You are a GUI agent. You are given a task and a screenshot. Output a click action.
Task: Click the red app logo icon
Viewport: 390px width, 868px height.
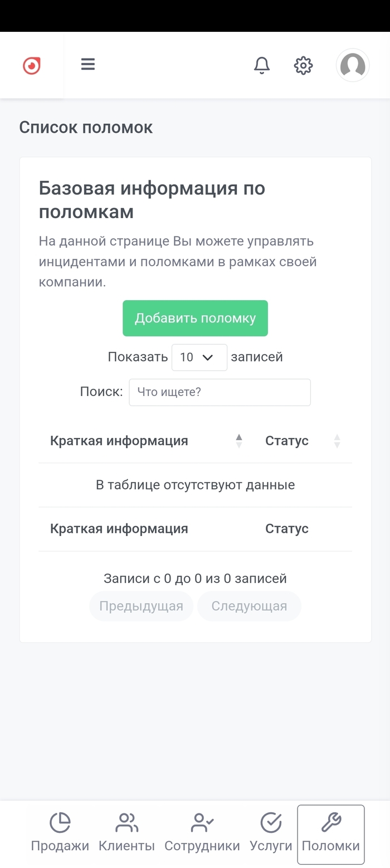click(32, 66)
